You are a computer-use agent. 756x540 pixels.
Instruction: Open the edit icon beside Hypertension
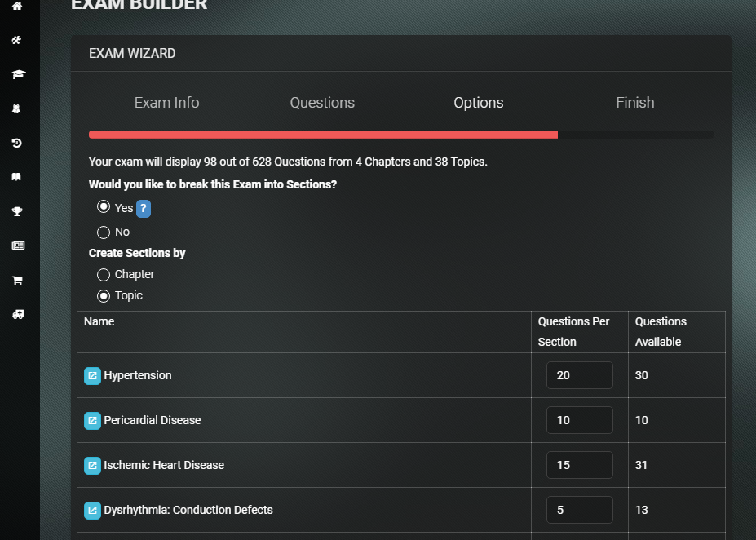pyautogui.click(x=93, y=375)
